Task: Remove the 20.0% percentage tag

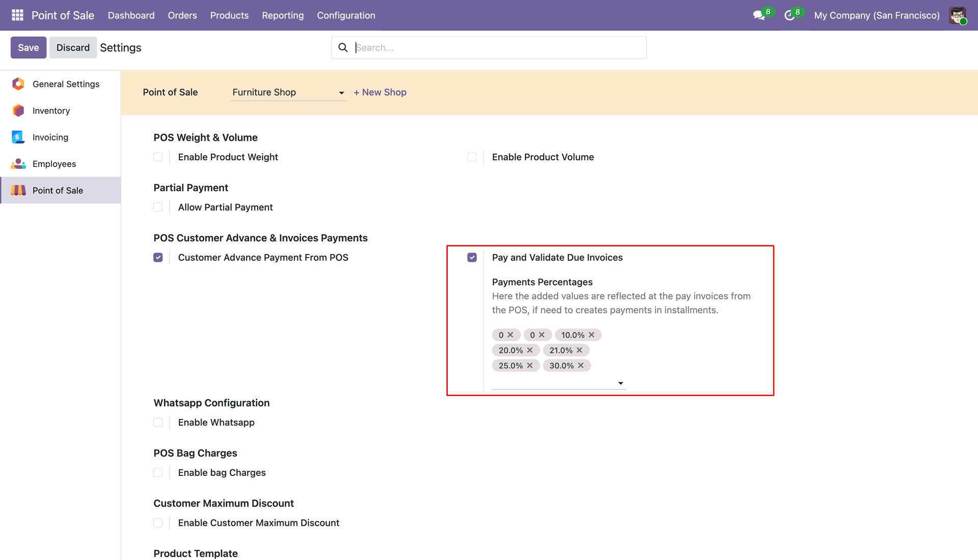Action: (530, 350)
